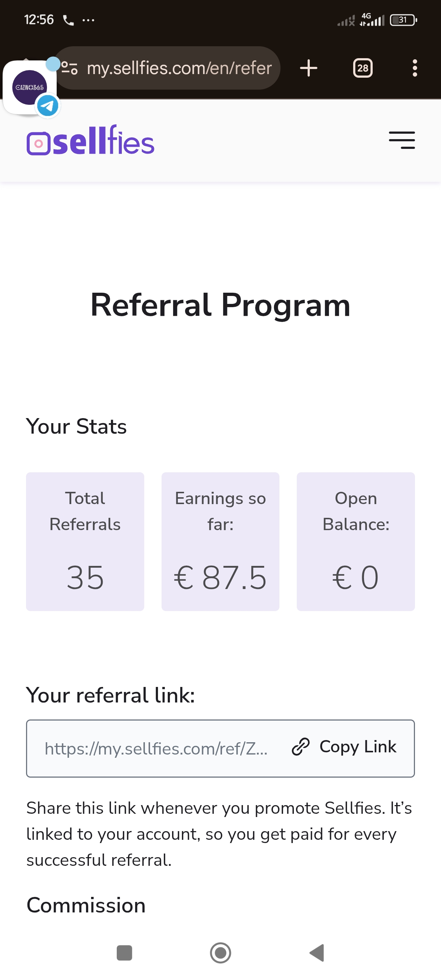441x980 pixels.
Task: Open the Cazino365 Telegram chat bubble
Action: 30,88
